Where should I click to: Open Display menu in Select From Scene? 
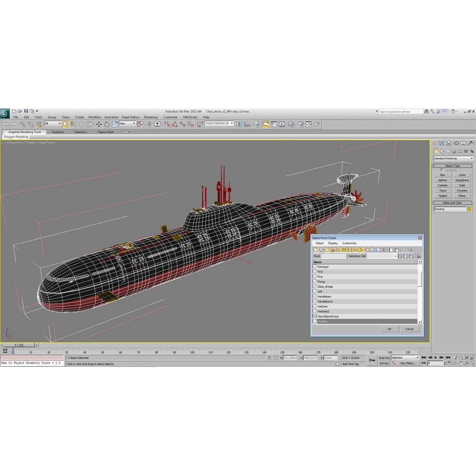click(x=333, y=243)
